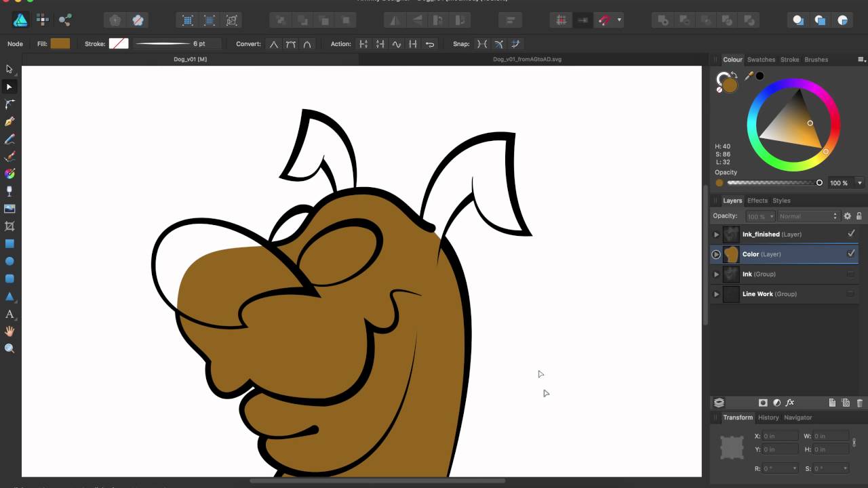Image resolution: width=868 pixels, height=488 pixels.
Task: Expand the Line Work group
Action: 716,294
